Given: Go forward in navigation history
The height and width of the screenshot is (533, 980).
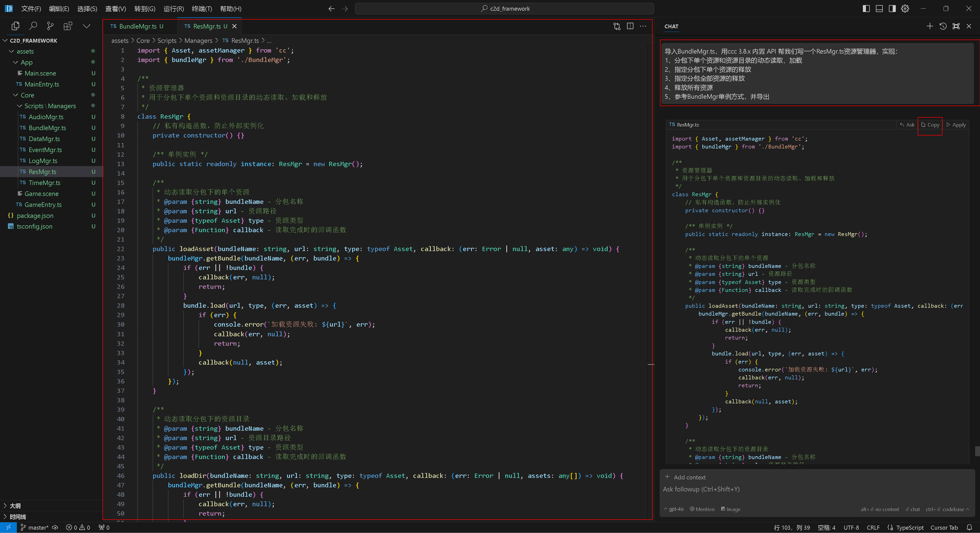Looking at the screenshot, I should (x=345, y=8).
